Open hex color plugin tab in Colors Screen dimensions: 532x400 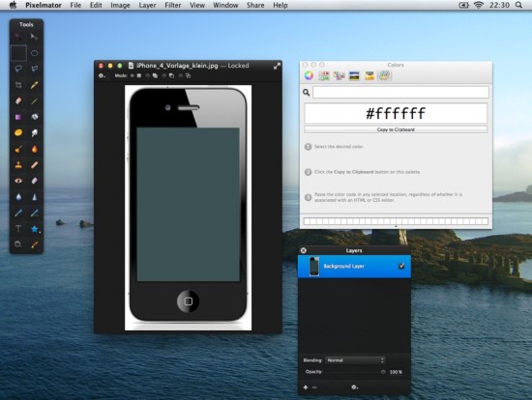[x=384, y=75]
